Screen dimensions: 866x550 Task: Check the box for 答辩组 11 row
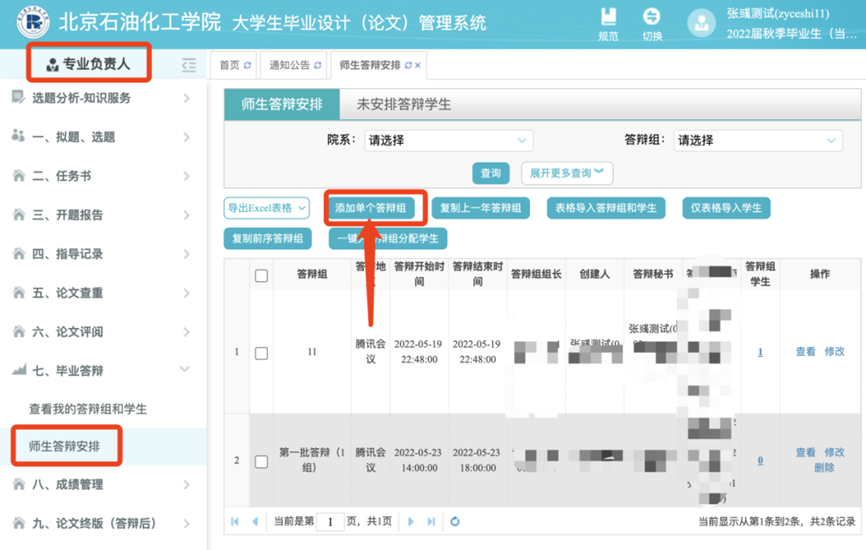261,353
